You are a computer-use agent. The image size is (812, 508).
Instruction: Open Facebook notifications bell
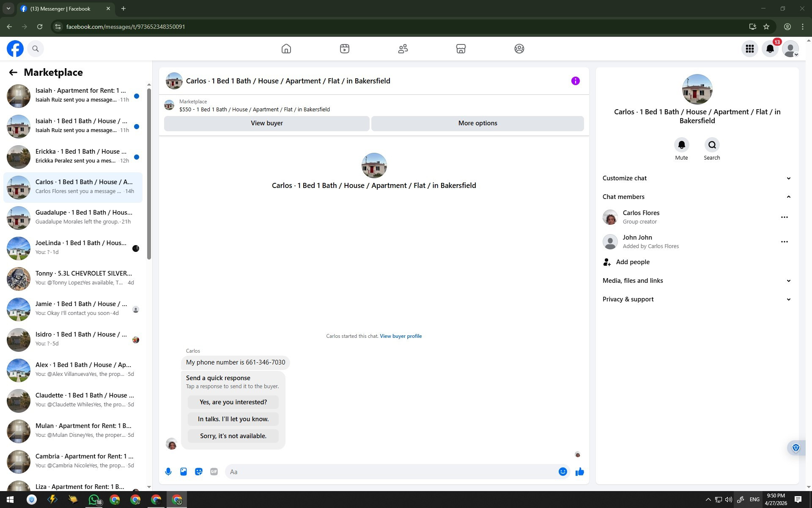coord(770,49)
